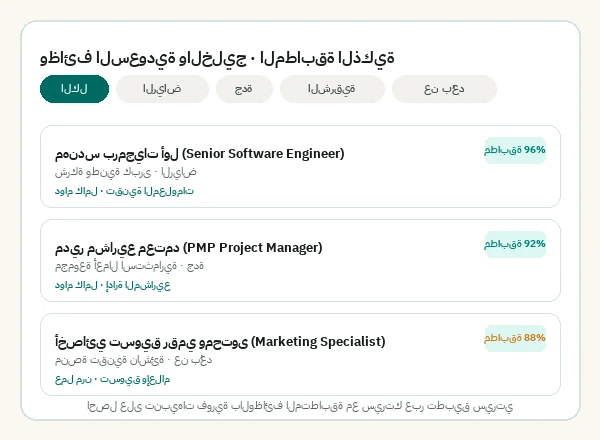Open the Marketing Specialist job title
The width and height of the screenshot is (600, 440).
[220, 342]
